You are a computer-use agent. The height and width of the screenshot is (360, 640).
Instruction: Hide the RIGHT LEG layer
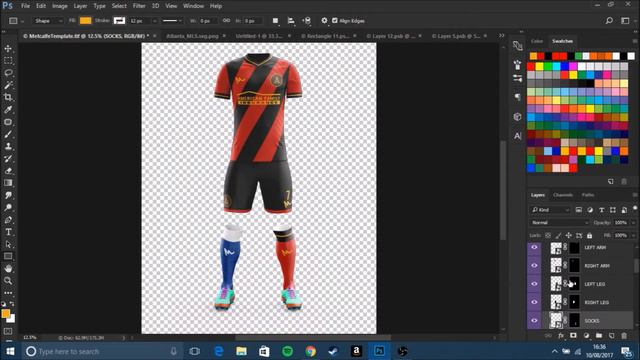[534, 302]
